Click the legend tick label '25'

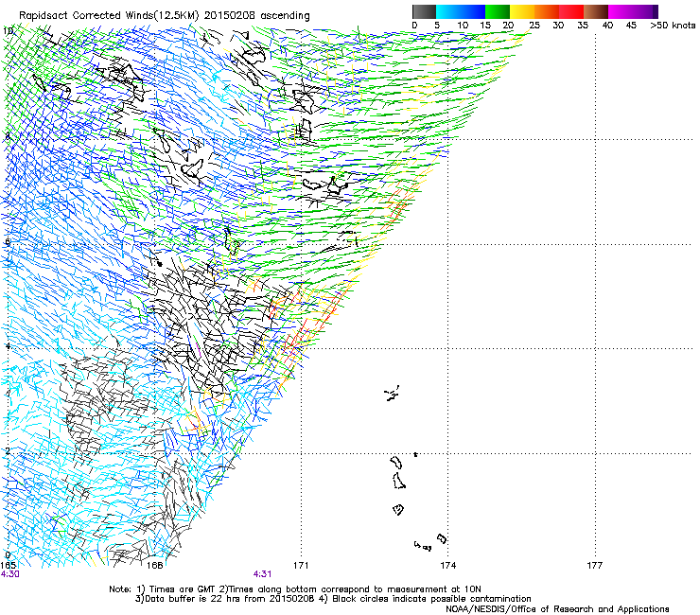point(534,26)
